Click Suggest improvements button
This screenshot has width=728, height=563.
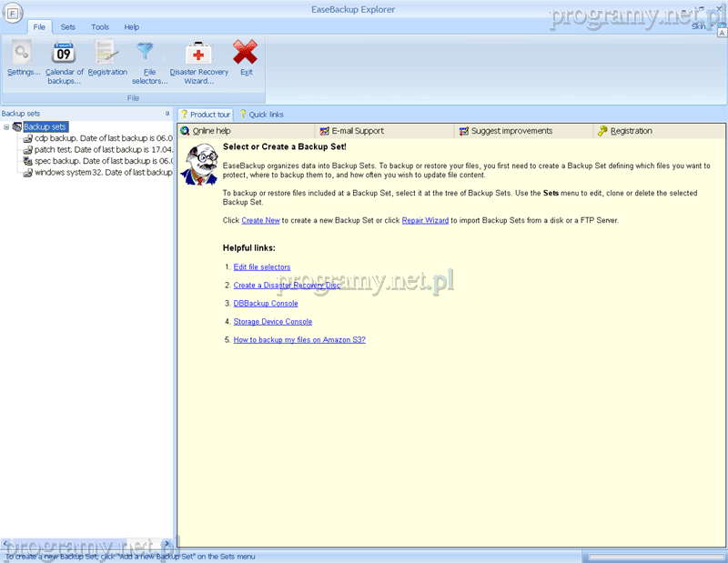(511, 131)
